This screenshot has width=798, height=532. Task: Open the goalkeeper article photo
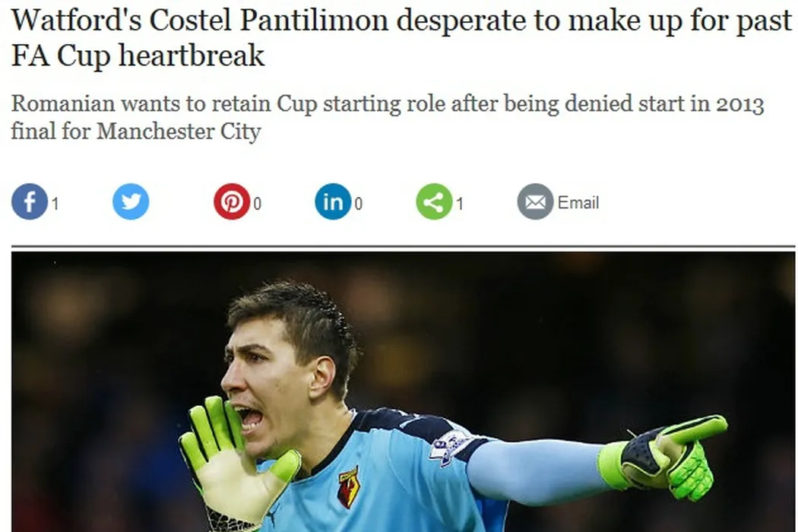[x=403, y=392]
